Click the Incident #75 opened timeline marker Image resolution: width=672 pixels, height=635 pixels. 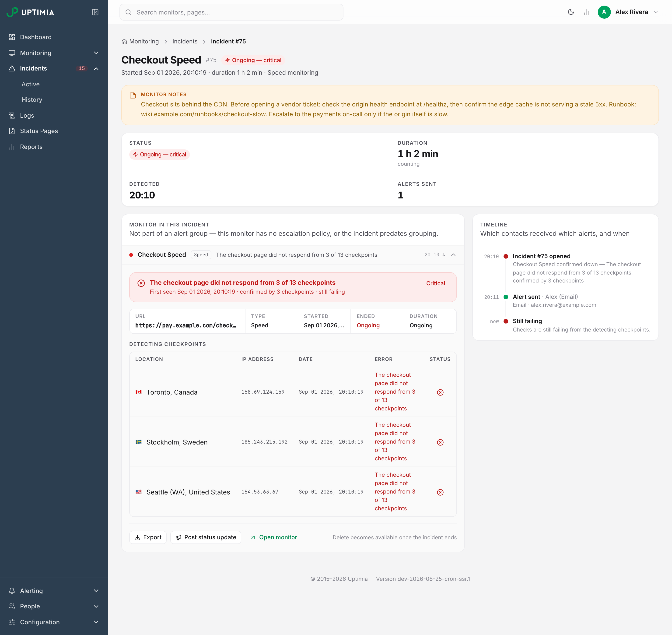(x=506, y=256)
